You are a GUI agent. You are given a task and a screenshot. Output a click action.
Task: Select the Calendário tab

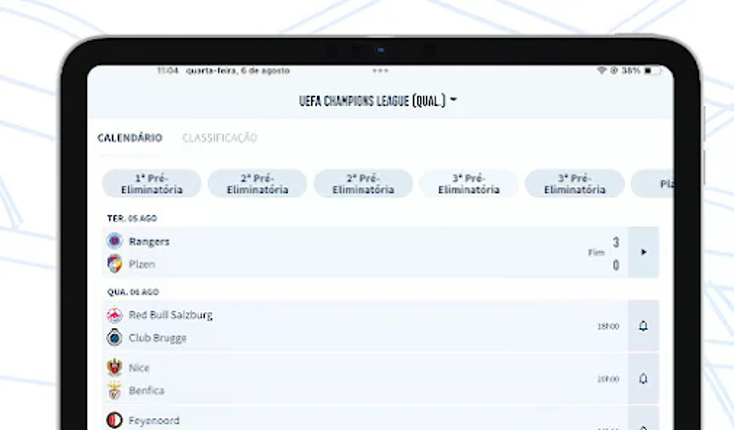(x=130, y=138)
